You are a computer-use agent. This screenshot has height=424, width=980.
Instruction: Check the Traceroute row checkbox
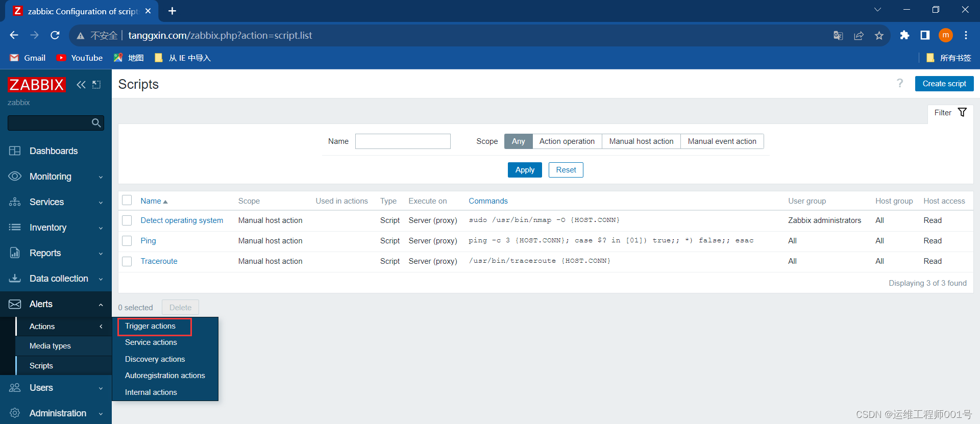tap(127, 261)
